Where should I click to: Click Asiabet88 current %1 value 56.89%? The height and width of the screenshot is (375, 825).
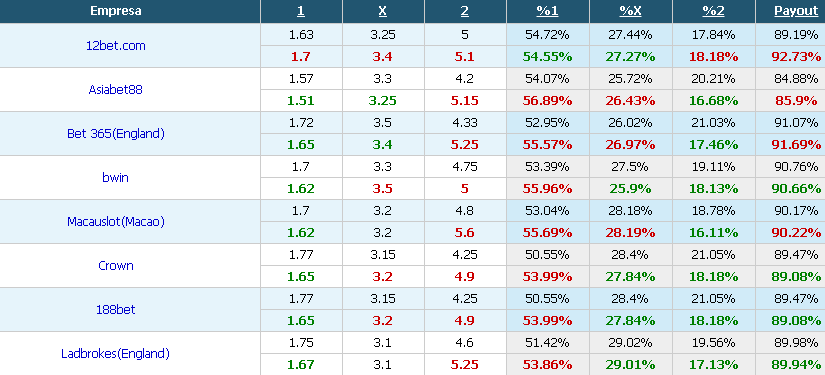tap(548, 101)
